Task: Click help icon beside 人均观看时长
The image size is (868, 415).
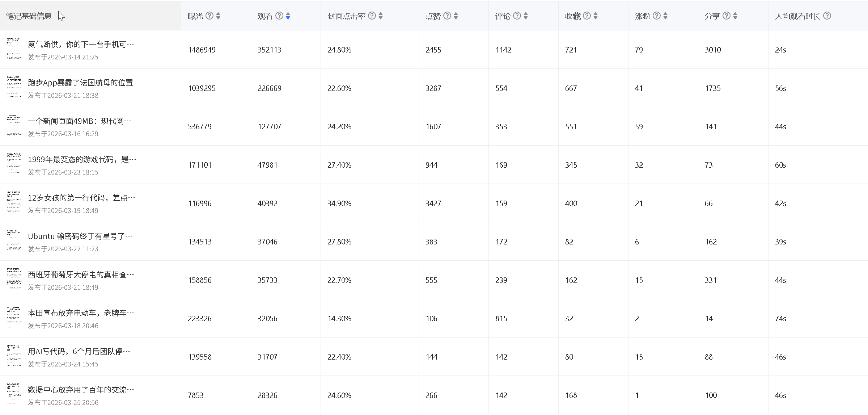Action: (827, 16)
